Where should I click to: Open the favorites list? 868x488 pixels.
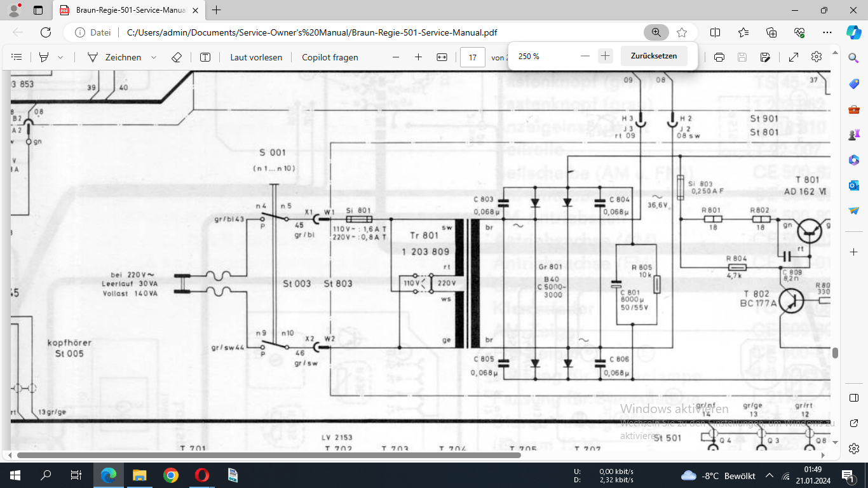(x=743, y=32)
